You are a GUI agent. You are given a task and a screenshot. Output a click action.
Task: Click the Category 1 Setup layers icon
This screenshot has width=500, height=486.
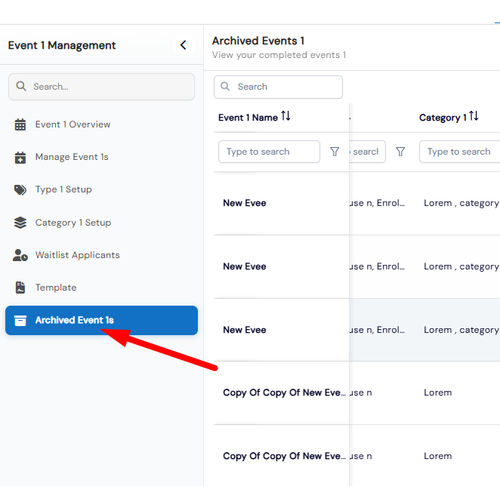20,222
